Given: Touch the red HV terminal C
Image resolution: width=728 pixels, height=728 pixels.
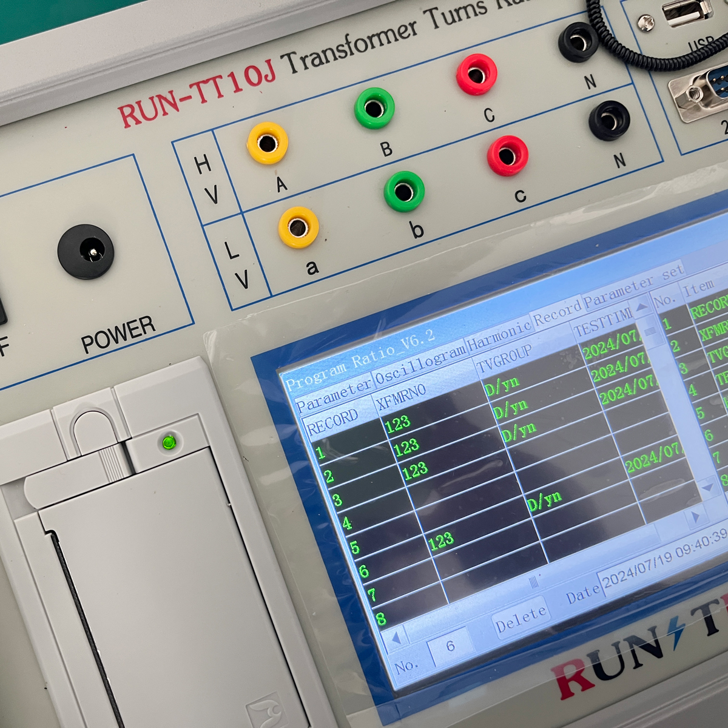Looking at the screenshot, I should (x=476, y=75).
